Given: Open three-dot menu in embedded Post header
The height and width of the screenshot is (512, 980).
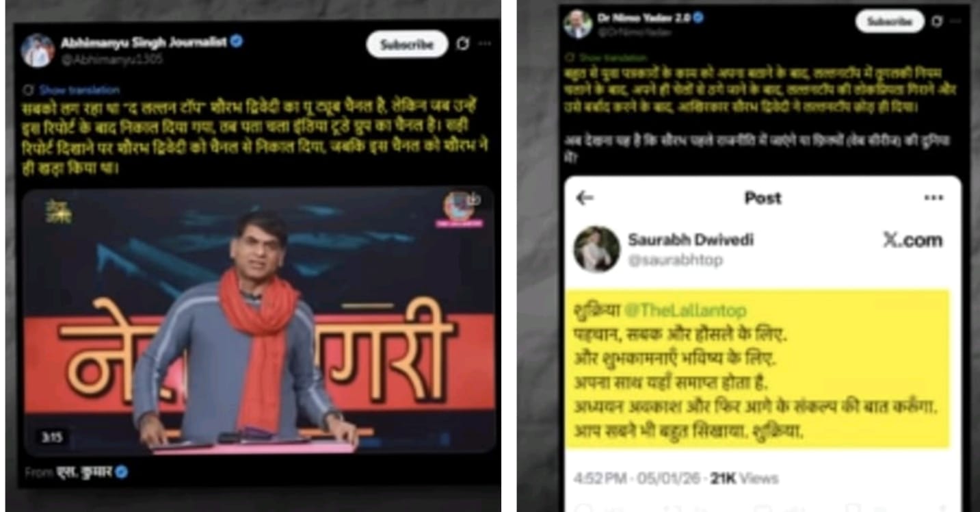Looking at the screenshot, I should click(933, 199).
